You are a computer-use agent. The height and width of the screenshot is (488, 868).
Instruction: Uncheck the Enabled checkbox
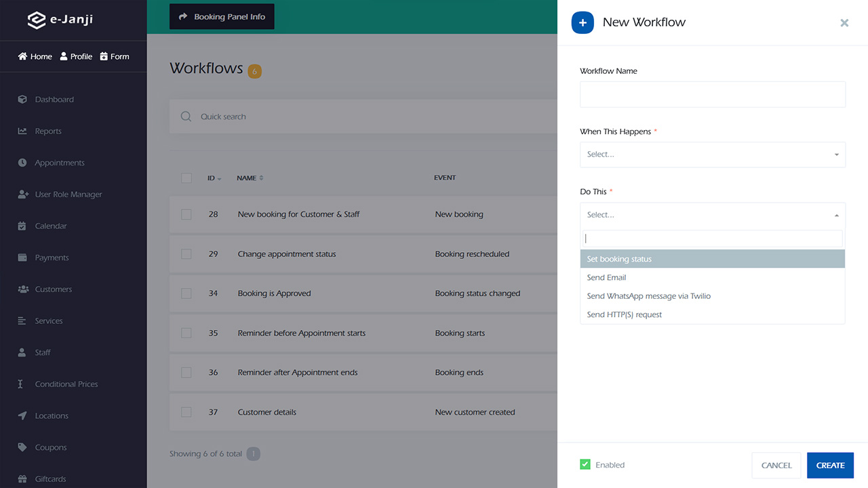(x=585, y=464)
